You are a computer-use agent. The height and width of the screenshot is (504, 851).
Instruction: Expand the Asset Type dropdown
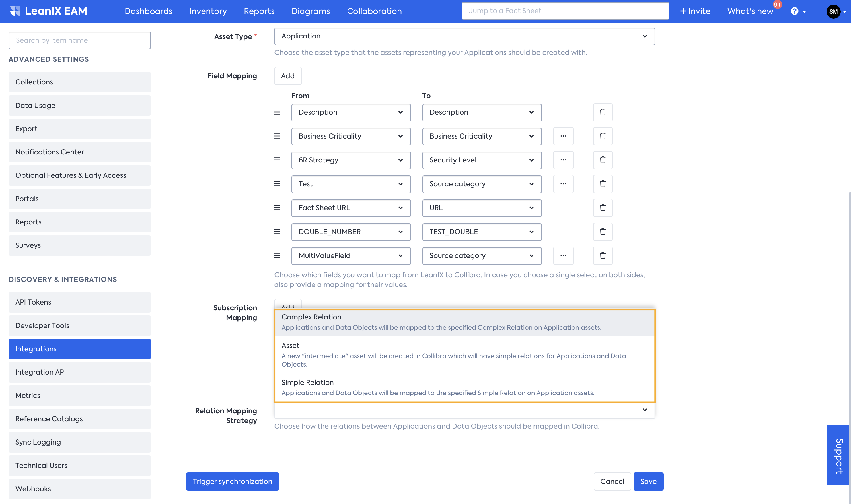[464, 36]
